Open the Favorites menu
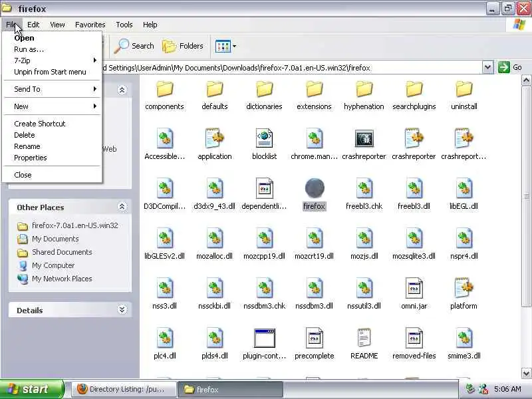 (x=90, y=25)
